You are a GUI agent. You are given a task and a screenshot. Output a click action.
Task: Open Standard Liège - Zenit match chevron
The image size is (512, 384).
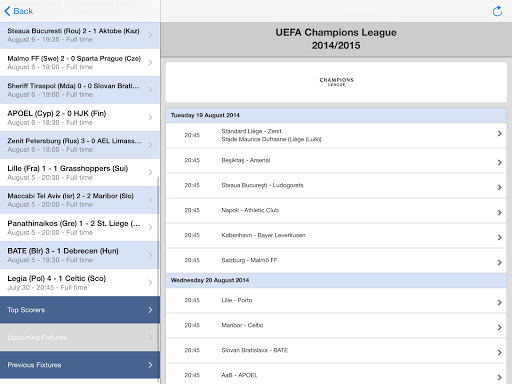pyautogui.click(x=499, y=134)
